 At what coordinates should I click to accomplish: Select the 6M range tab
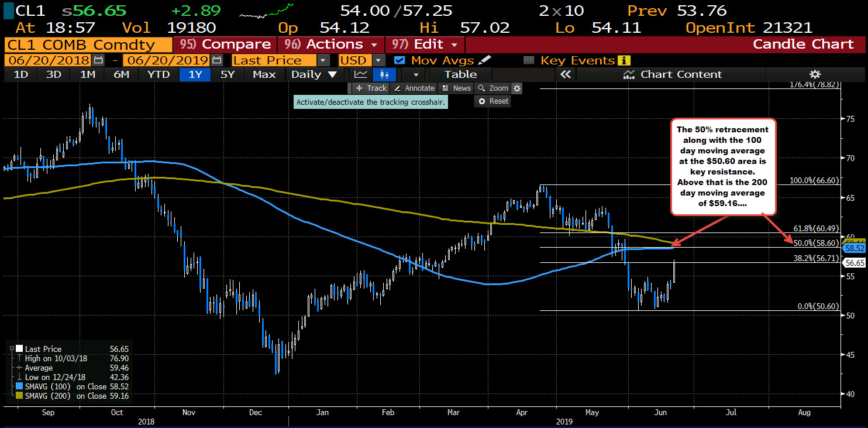point(121,74)
